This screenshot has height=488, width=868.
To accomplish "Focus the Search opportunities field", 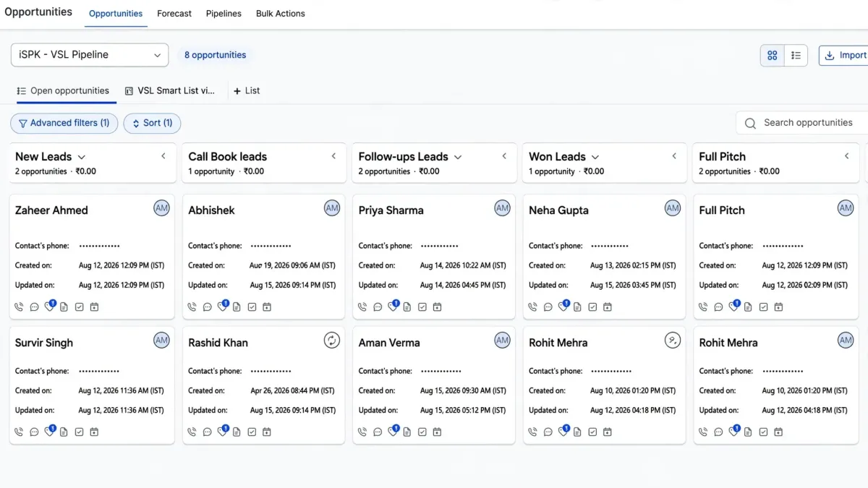I will (x=803, y=123).
